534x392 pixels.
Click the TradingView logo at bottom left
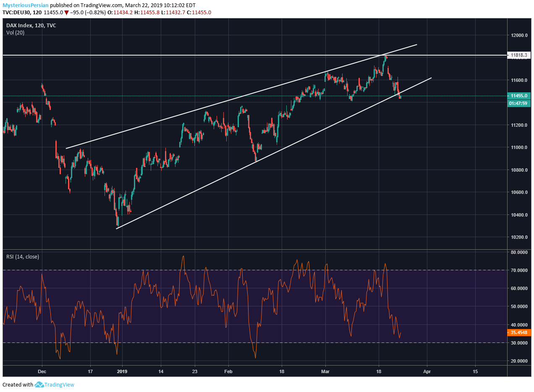39,384
